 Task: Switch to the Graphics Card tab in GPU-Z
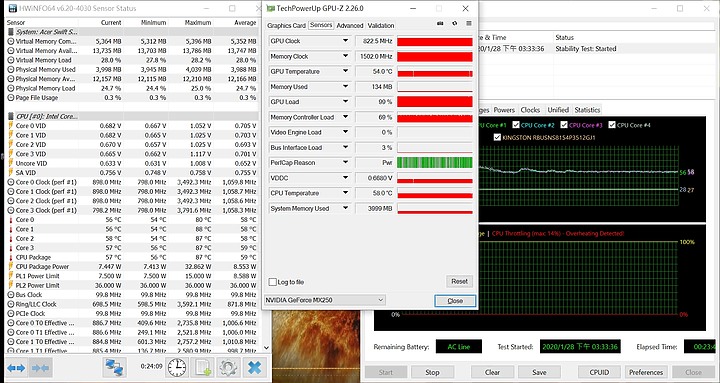286,25
